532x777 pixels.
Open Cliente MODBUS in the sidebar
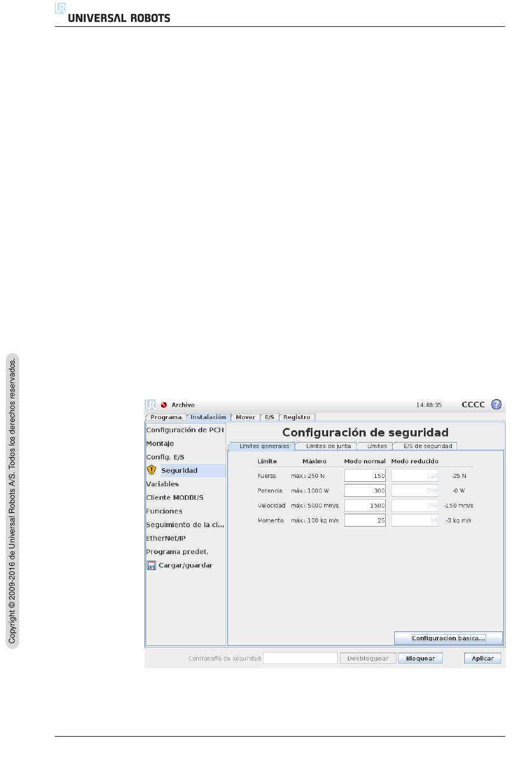pyautogui.click(x=175, y=497)
